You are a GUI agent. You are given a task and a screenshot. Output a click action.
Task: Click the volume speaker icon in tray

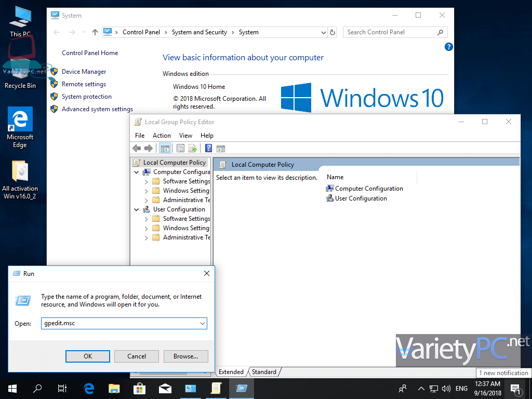coord(446,389)
